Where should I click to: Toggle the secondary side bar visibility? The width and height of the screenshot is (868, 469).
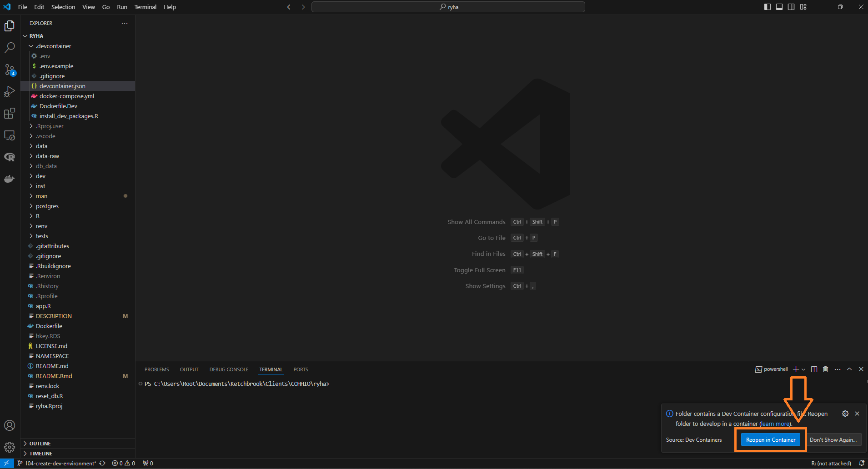(x=791, y=7)
